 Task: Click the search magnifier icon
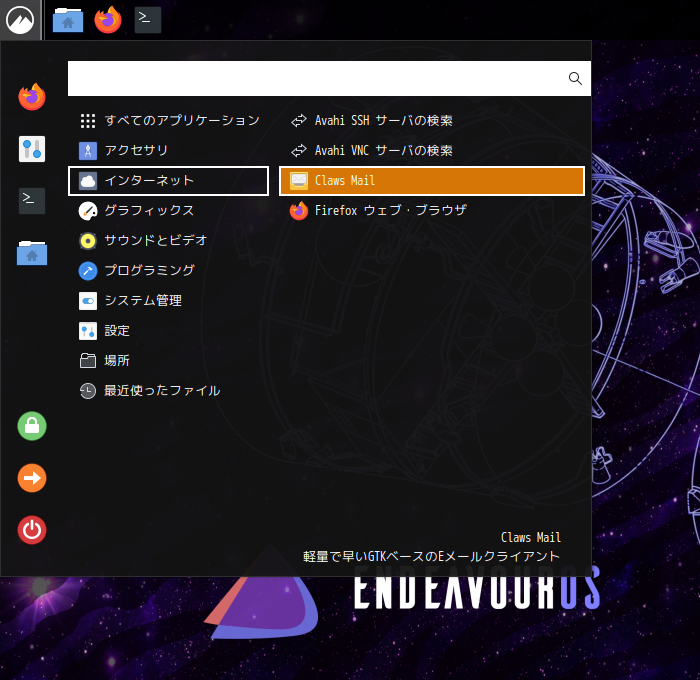(x=575, y=79)
